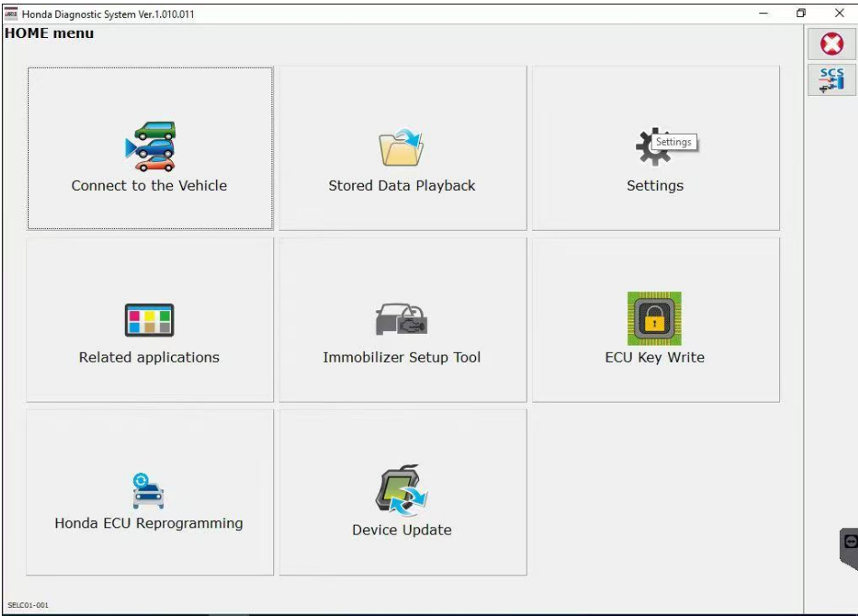Click the Settings gear icon
This screenshot has height=616, width=858.
653,147
